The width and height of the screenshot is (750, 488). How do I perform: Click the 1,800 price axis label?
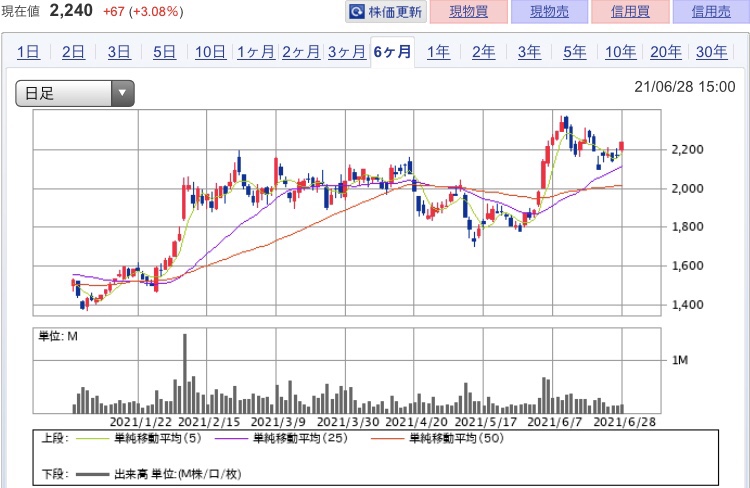687,227
